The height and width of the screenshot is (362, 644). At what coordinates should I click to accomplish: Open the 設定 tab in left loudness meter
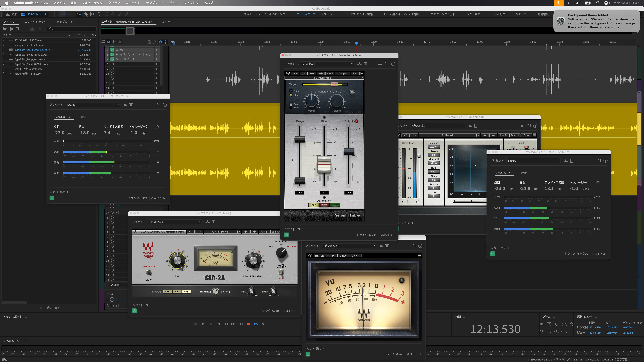tap(83, 117)
